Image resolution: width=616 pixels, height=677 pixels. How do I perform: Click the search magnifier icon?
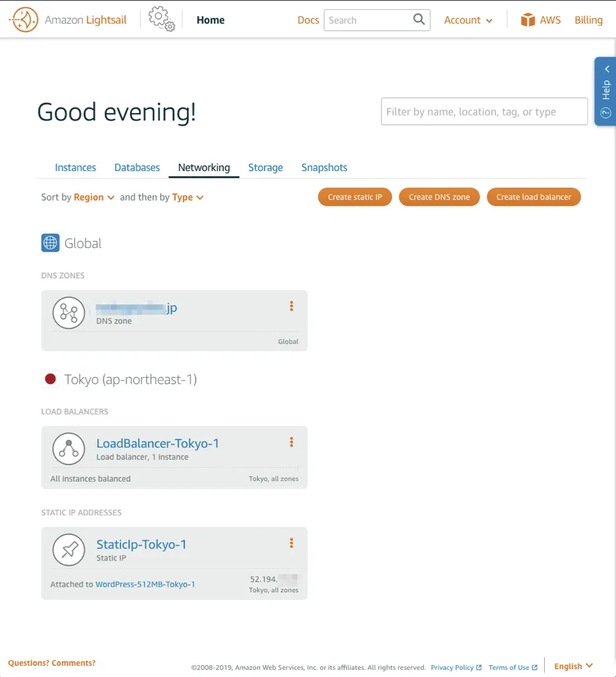pos(419,20)
